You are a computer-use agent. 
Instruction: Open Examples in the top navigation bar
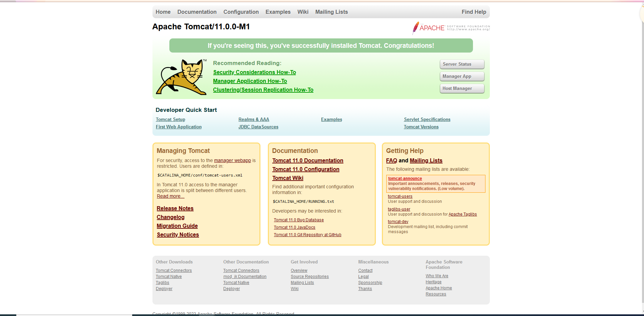(278, 12)
